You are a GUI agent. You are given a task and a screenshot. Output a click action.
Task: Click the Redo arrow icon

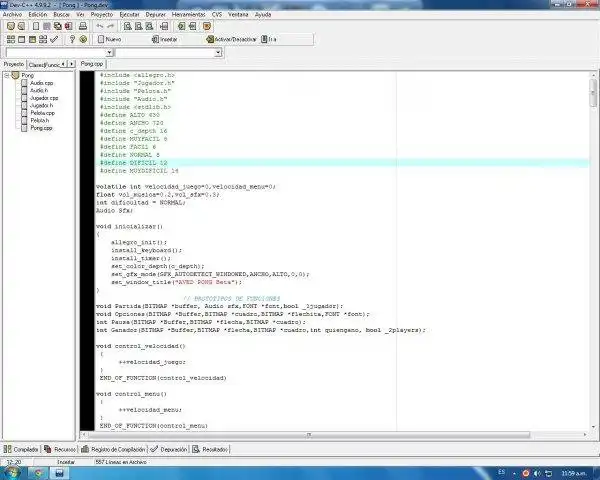(111, 26)
